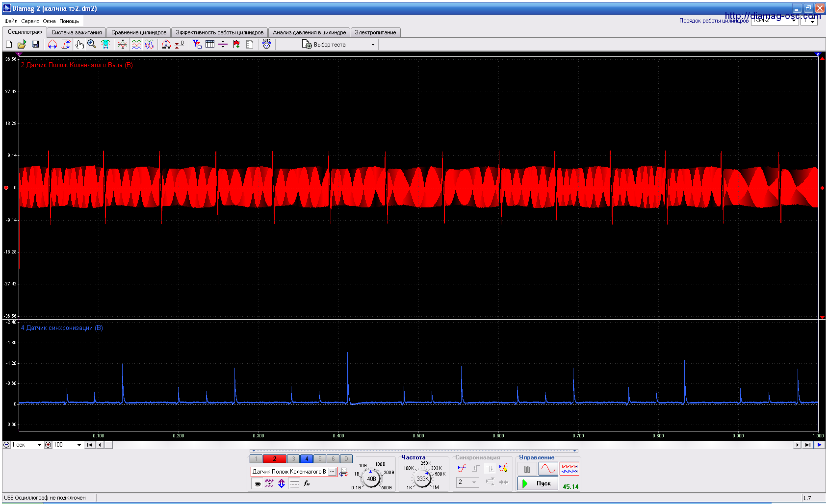
Task: Toggle channel visibility with the eye icon
Action: 258,483
